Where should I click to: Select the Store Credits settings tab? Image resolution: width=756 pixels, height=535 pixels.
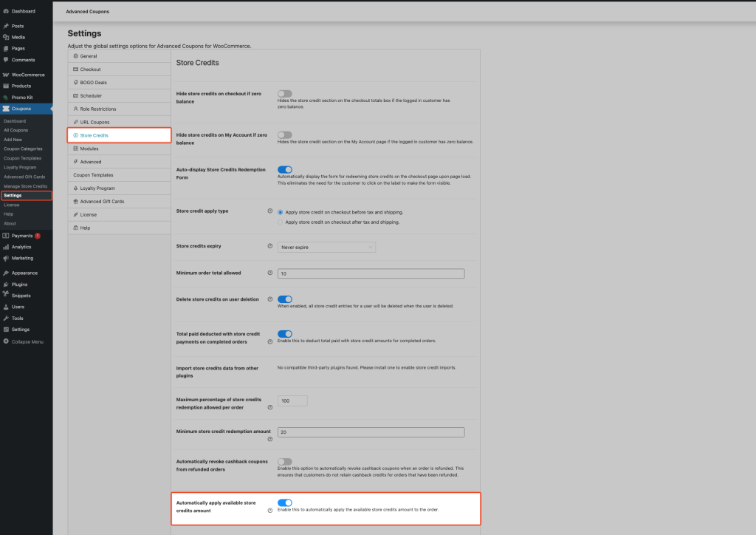119,135
